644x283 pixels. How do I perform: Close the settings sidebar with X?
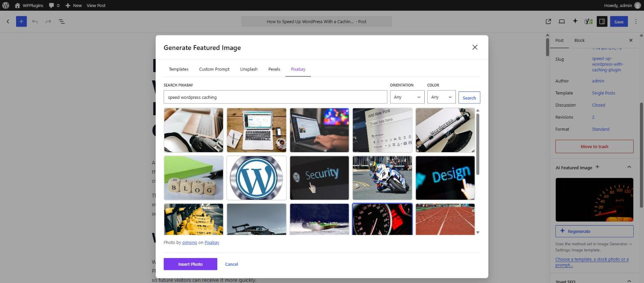click(x=631, y=40)
